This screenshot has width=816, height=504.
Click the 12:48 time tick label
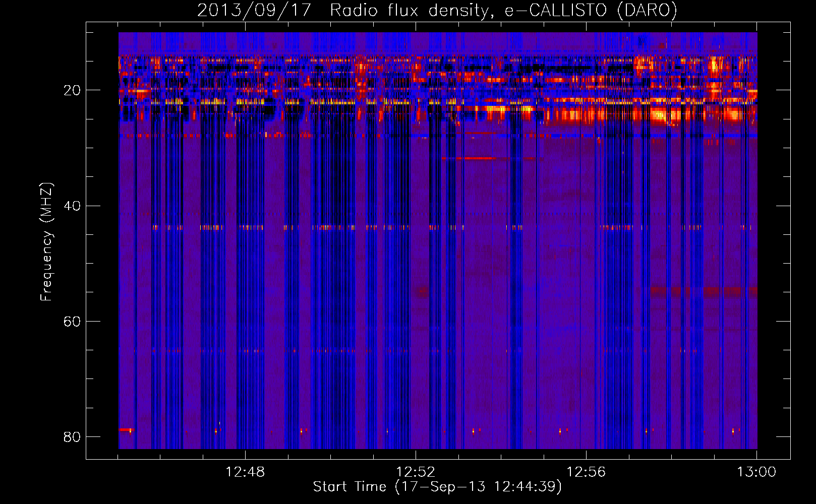coord(245,472)
